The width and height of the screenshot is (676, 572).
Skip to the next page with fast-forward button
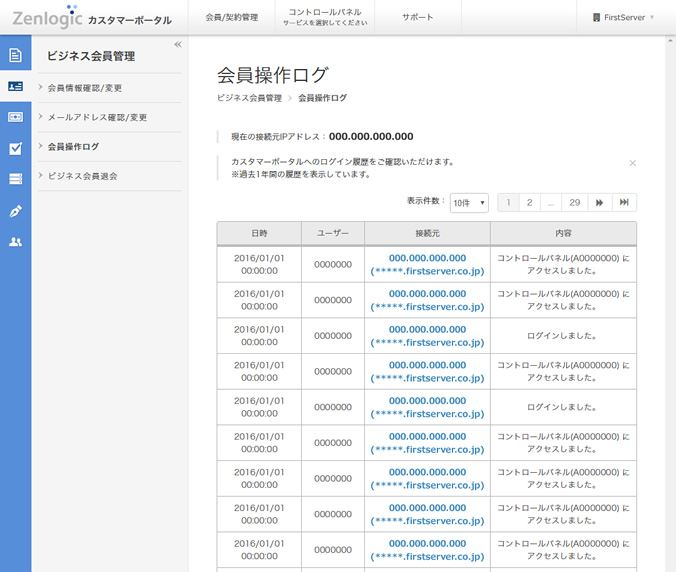[x=600, y=203]
